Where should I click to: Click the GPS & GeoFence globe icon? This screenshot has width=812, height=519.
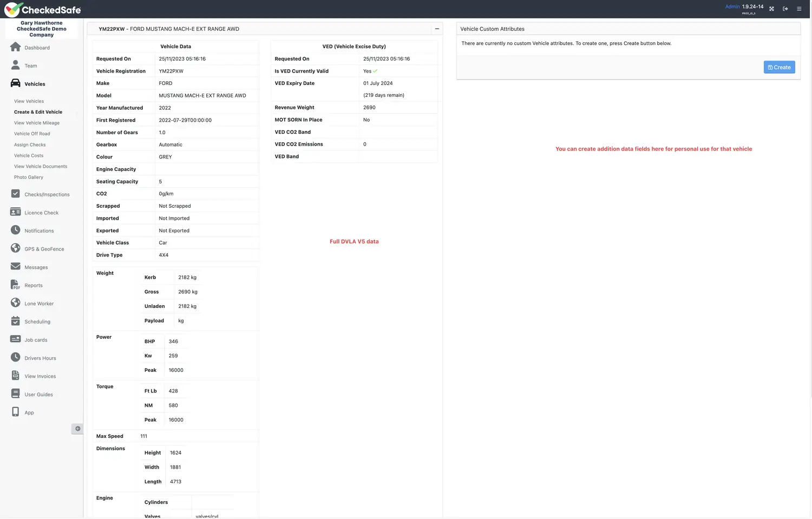pos(16,248)
